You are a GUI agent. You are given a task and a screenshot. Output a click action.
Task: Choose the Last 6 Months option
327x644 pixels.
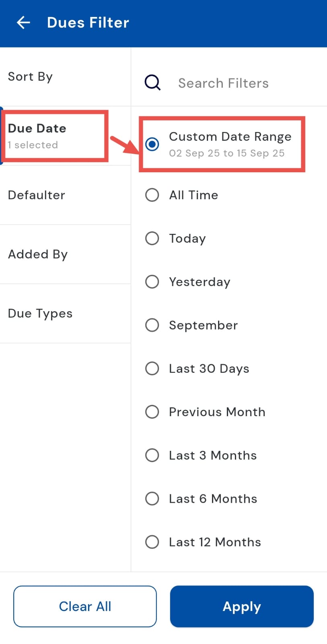point(152,499)
